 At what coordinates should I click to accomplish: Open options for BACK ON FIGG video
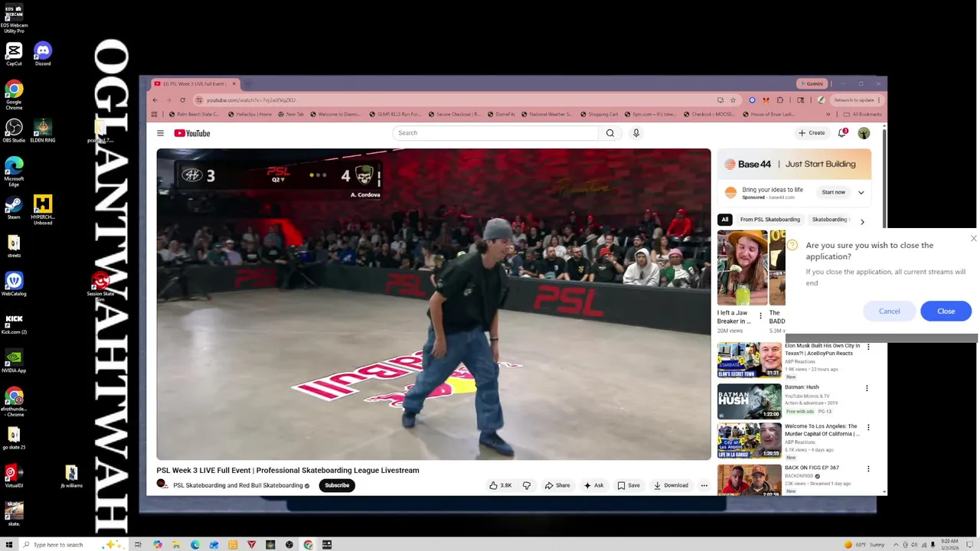pos(867,469)
